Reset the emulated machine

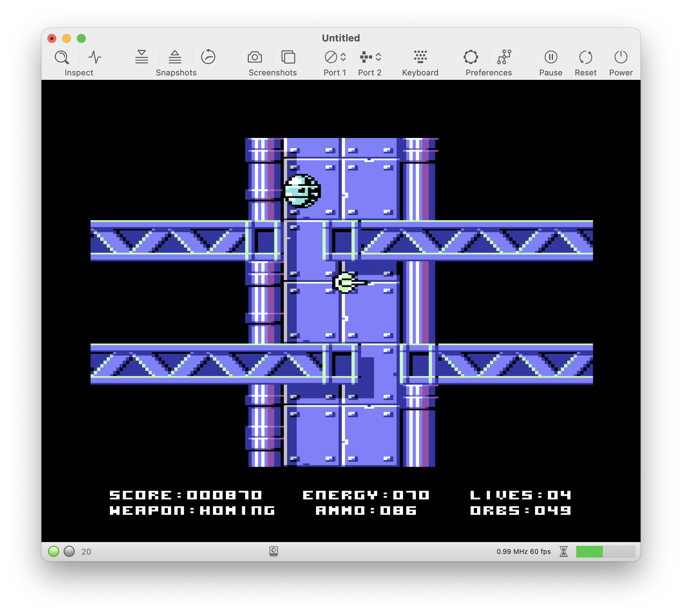[x=585, y=57]
